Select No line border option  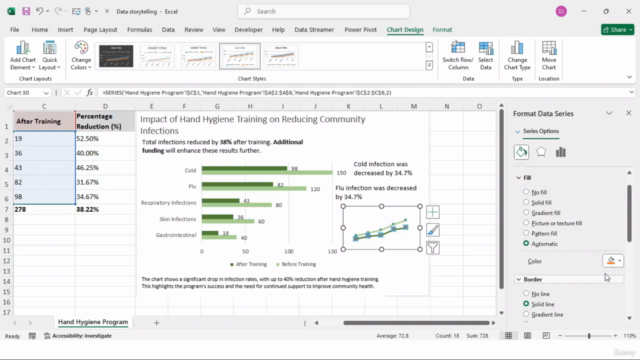tap(526, 293)
